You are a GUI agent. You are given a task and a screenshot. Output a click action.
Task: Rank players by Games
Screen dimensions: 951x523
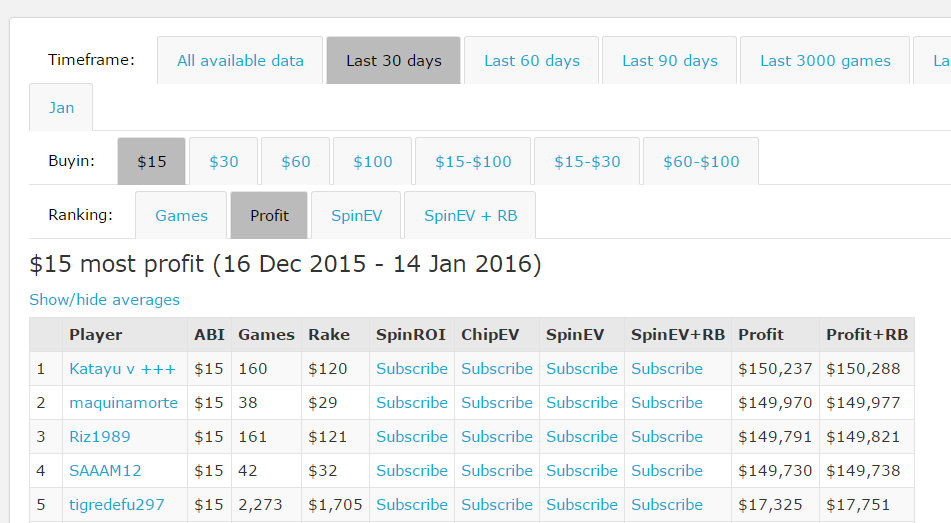pos(181,216)
